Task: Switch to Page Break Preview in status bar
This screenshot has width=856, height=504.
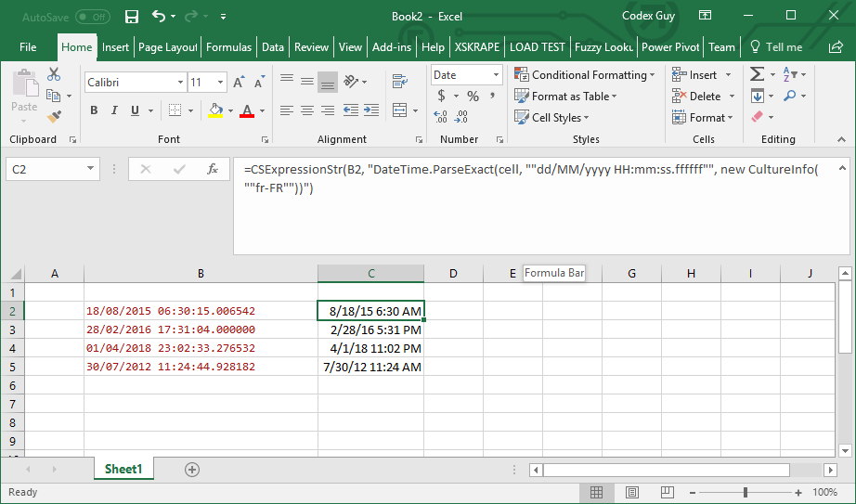Action: click(668, 492)
